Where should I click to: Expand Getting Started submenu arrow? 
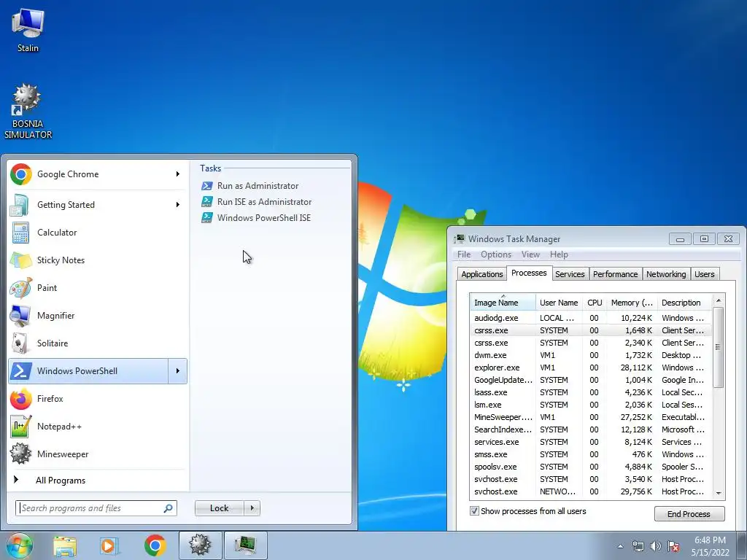178,205
